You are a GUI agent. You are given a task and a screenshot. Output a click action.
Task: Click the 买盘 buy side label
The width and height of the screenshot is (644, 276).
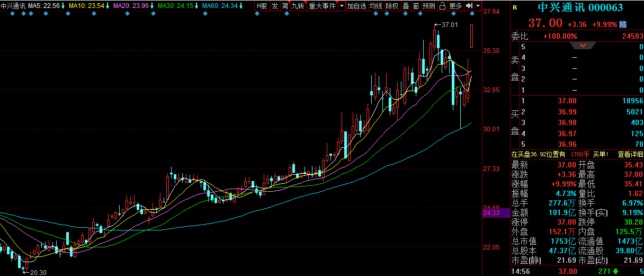coord(515,122)
